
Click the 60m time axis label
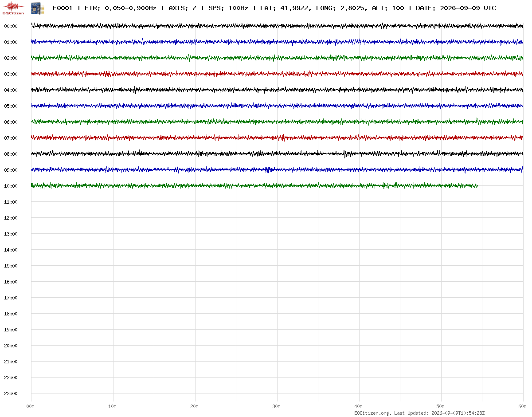[x=523, y=406]
